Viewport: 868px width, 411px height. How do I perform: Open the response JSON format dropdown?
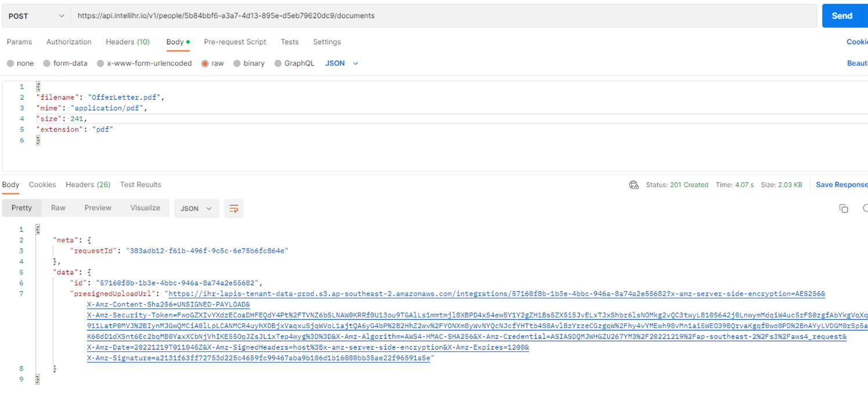pos(196,208)
